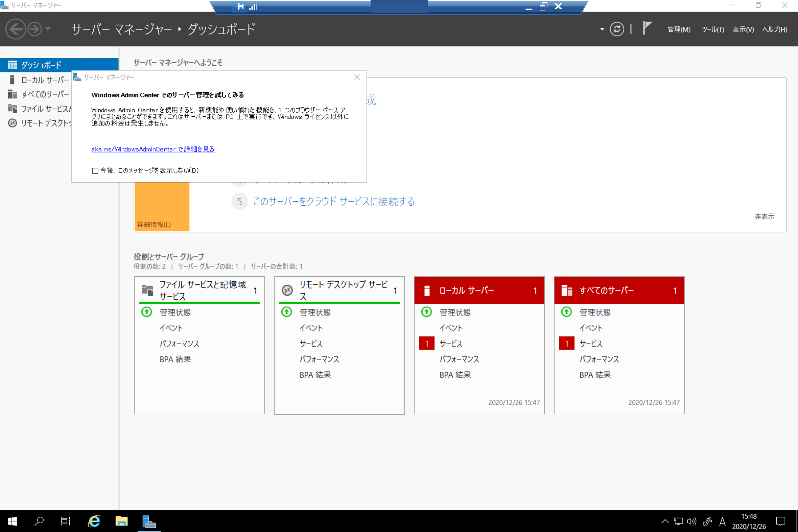Screen dimensions: 798x532
Task: Open the 表示(V) menu
Action: [743, 29]
